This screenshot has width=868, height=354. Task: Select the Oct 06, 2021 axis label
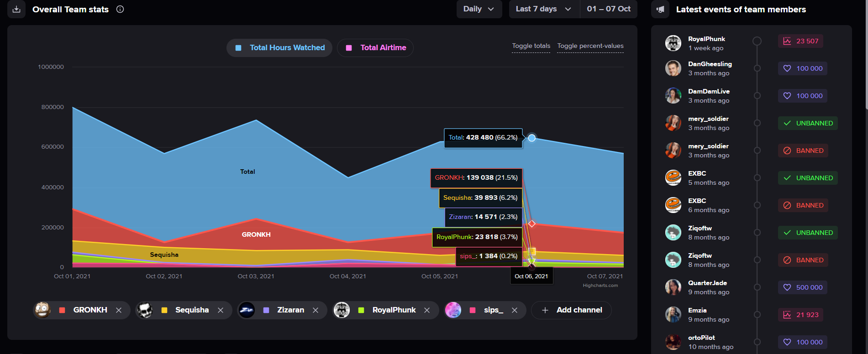531,276
